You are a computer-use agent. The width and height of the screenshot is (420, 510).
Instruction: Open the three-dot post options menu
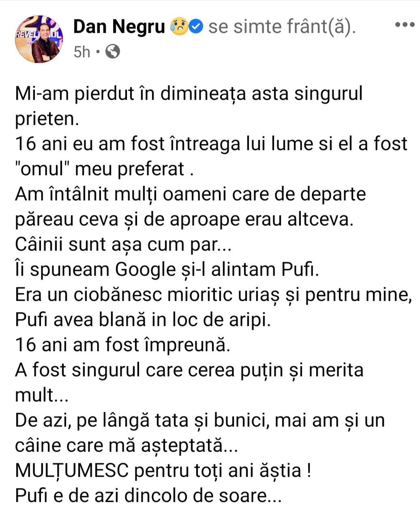[404, 25]
